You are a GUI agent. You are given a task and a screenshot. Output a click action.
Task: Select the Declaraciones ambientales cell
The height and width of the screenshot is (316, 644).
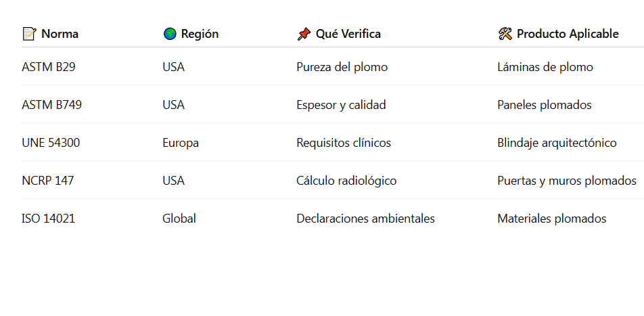click(x=365, y=219)
